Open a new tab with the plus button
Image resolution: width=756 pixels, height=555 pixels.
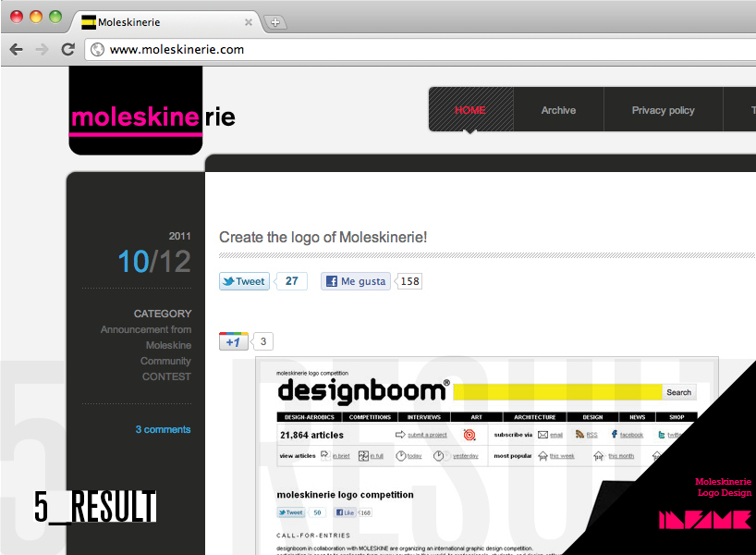tap(274, 22)
